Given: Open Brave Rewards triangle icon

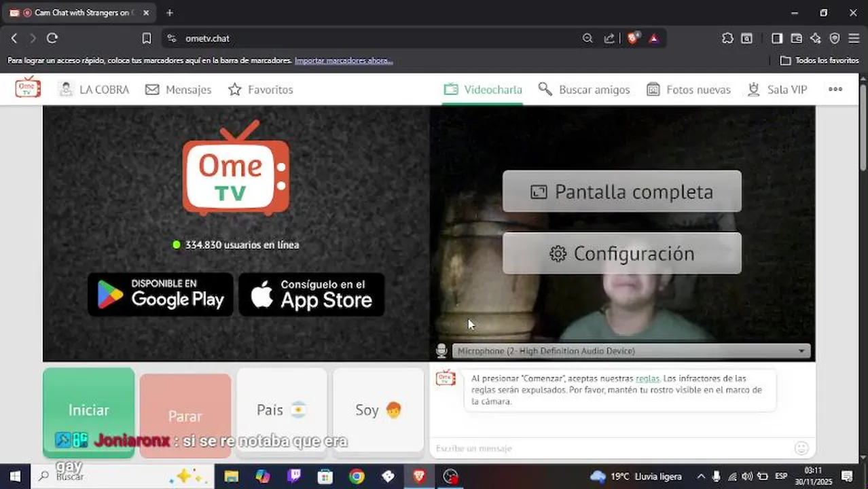Looking at the screenshot, I should [653, 39].
